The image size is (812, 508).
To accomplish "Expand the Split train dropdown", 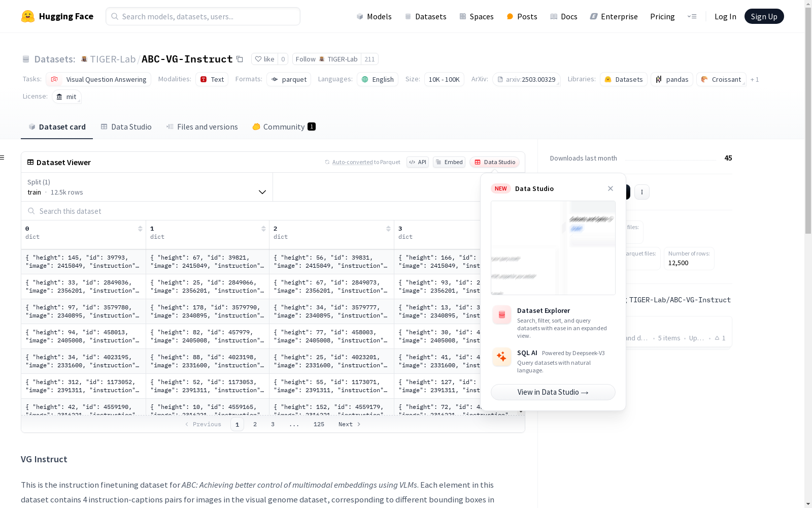I will (147, 187).
